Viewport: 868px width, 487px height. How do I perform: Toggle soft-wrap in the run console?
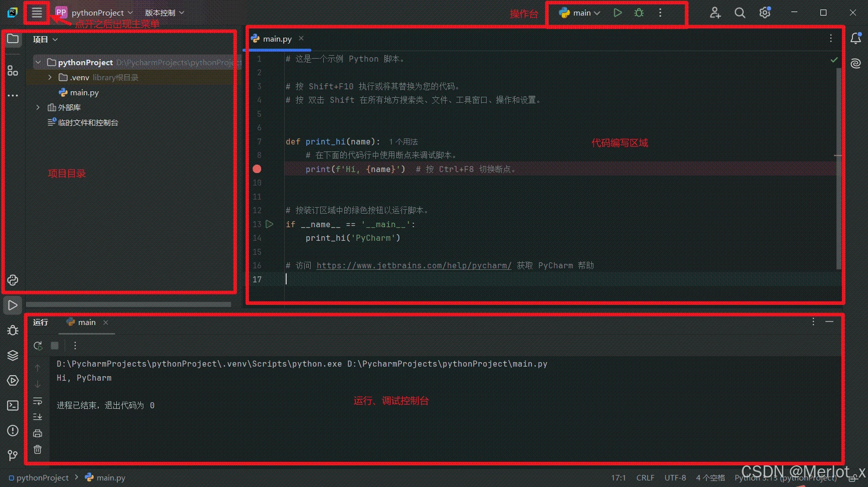38,401
